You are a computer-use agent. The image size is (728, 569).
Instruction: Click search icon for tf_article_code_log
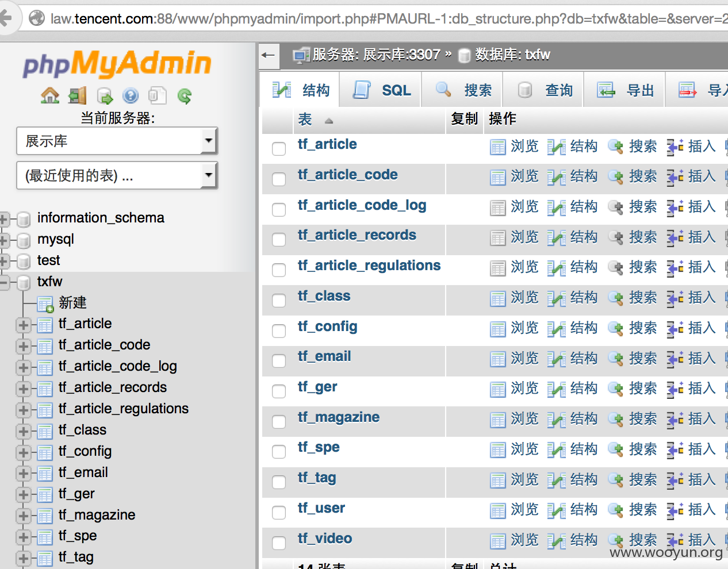[616, 207]
